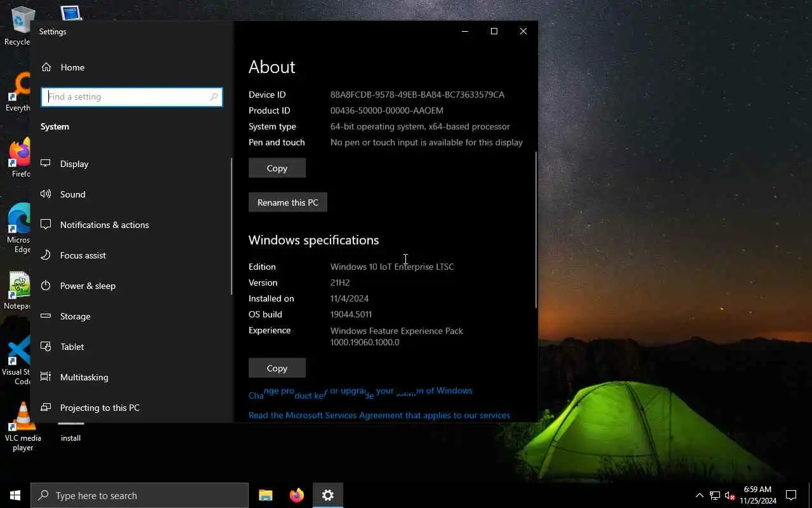Maximize the Settings window
The height and width of the screenshot is (508, 812).
click(494, 31)
